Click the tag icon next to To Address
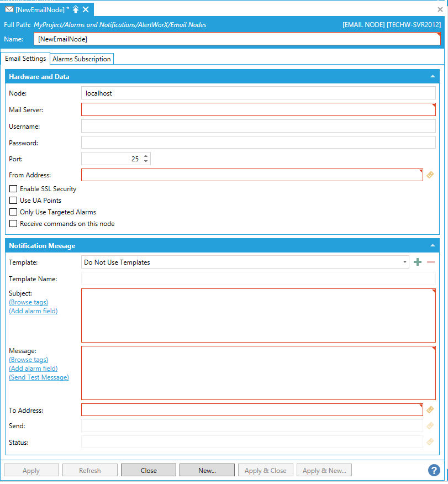 point(430,410)
